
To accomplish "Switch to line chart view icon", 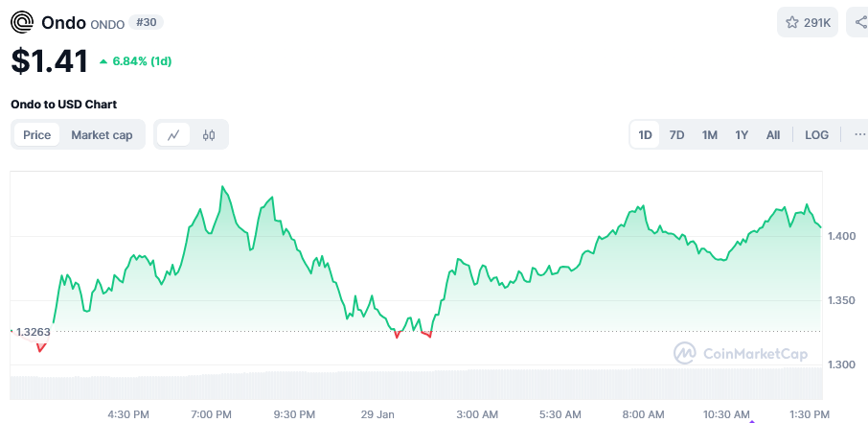I will click(x=173, y=134).
